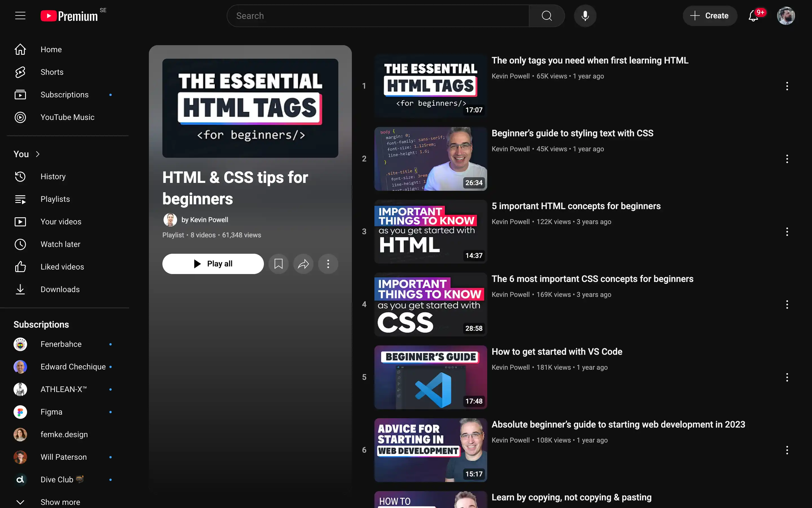Play the 28:58 CSS thumbnail

[431, 305]
